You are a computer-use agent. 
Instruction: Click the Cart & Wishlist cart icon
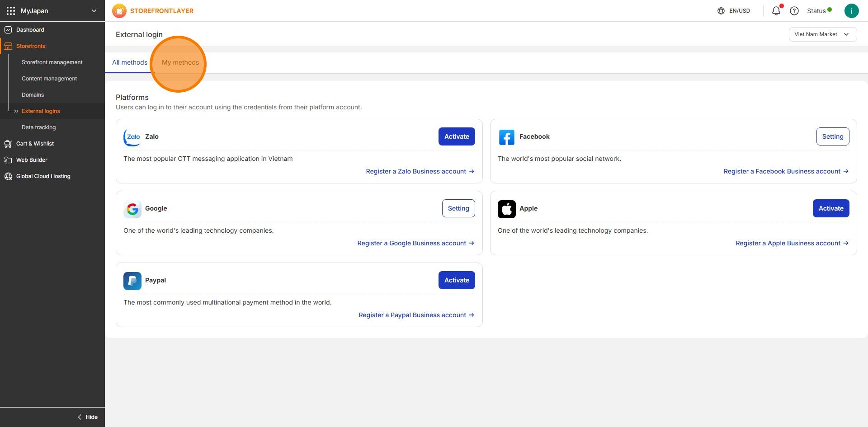[x=8, y=144]
